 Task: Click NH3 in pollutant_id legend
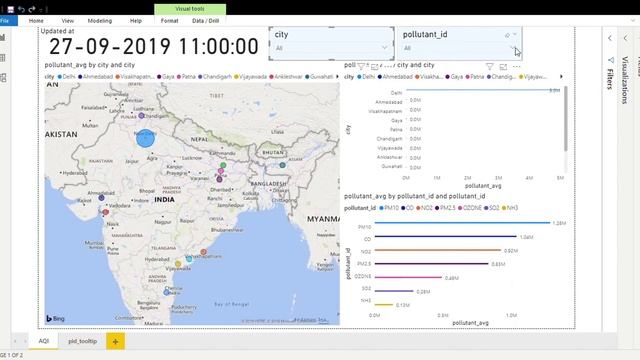510,208
